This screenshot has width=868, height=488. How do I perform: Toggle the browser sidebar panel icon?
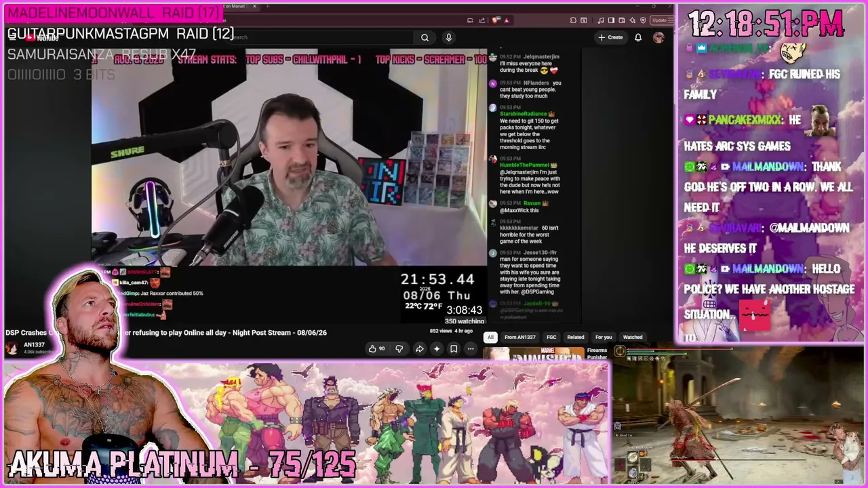click(612, 20)
